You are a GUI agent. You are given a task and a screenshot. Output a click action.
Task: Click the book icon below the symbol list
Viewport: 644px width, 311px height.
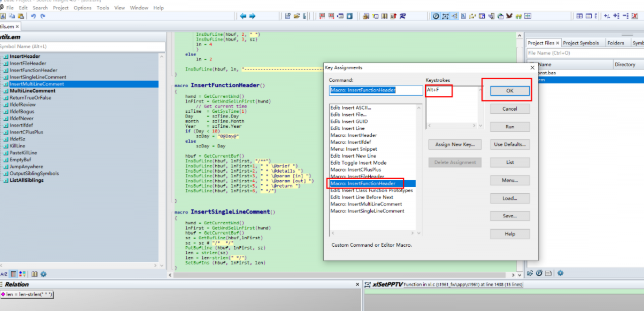tap(34, 274)
